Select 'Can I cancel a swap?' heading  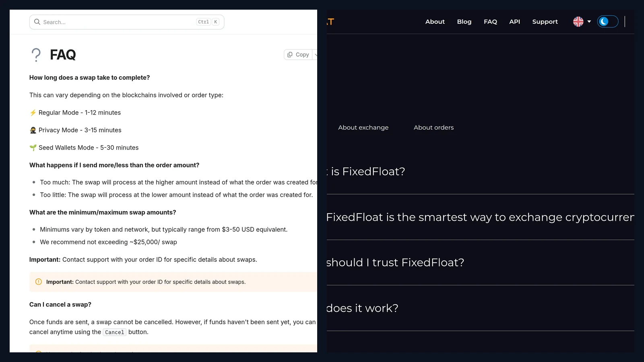coord(60,304)
